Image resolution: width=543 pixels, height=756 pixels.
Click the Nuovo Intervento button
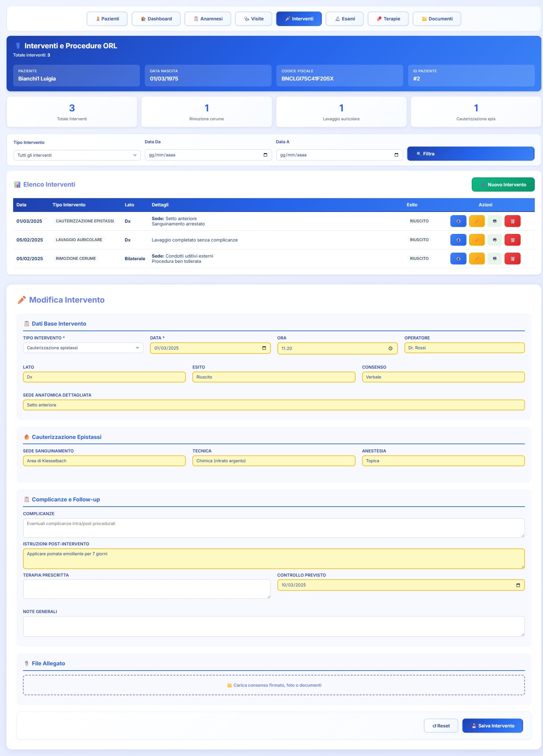click(x=503, y=184)
